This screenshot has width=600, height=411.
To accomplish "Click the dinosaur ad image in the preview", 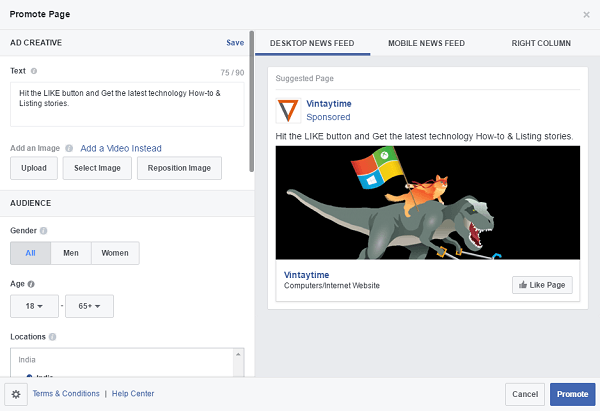I will tap(426, 205).
